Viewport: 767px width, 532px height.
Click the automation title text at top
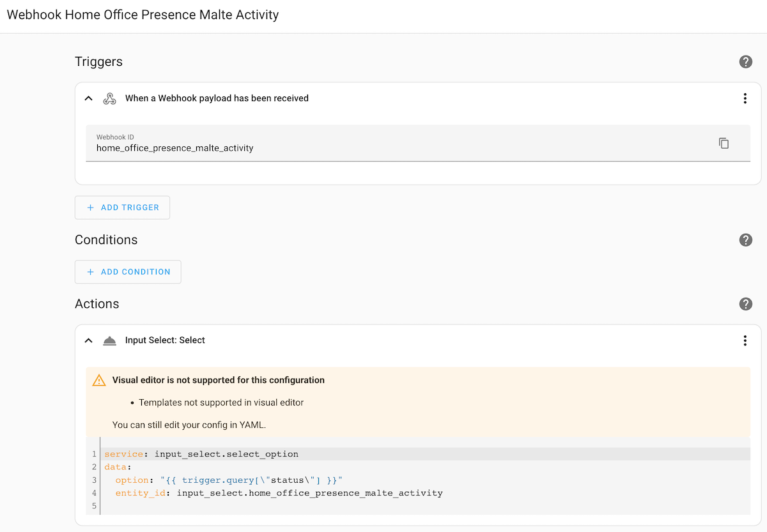point(143,14)
